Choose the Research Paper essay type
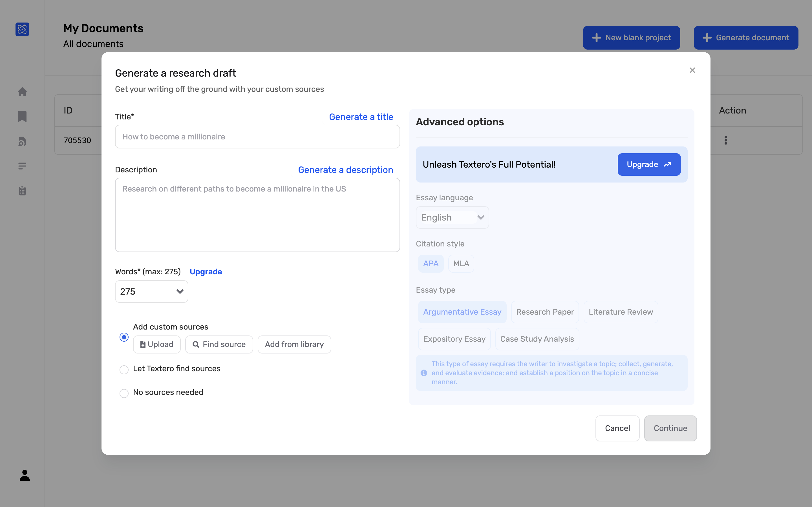 pyautogui.click(x=545, y=312)
